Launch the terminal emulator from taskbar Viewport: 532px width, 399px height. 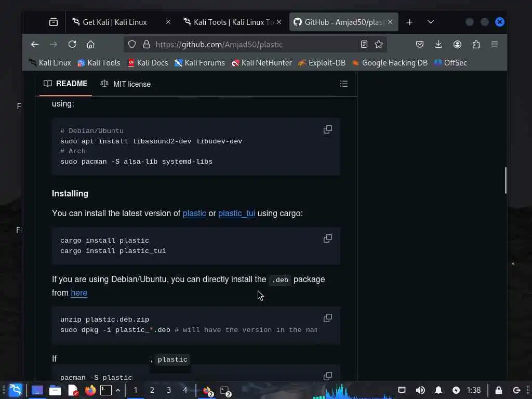point(106,391)
